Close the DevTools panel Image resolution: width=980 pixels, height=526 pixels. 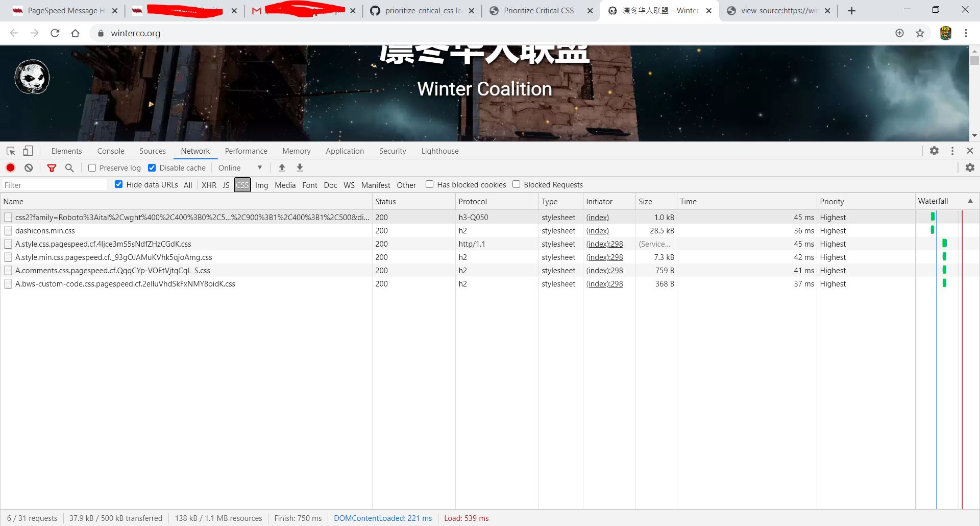click(970, 151)
